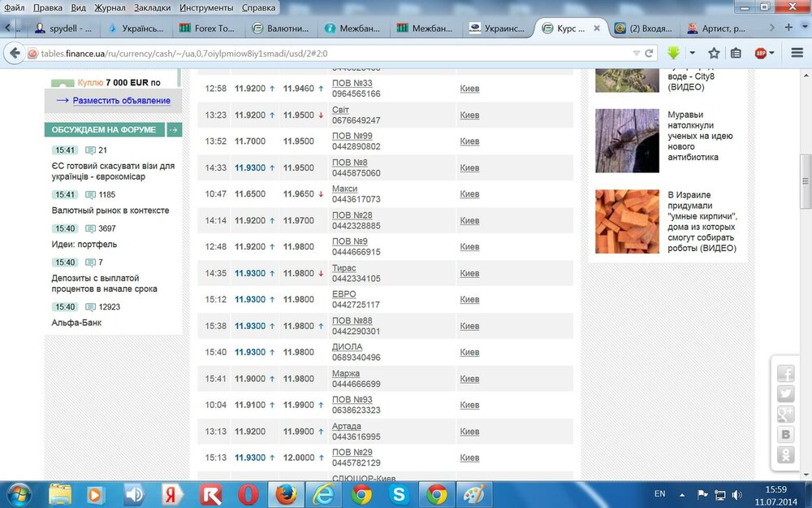Show more tabs with right chevron
The width and height of the screenshot is (812, 508).
pos(771,28)
